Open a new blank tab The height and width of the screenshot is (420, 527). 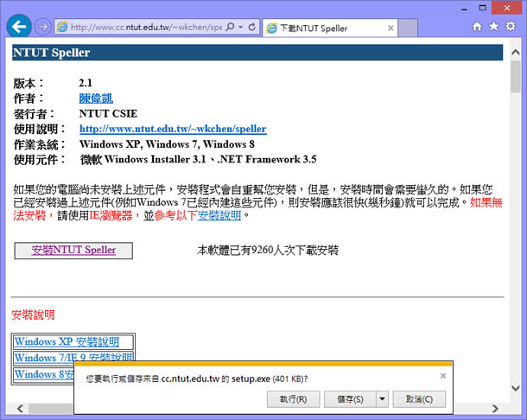(x=408, y=28)
